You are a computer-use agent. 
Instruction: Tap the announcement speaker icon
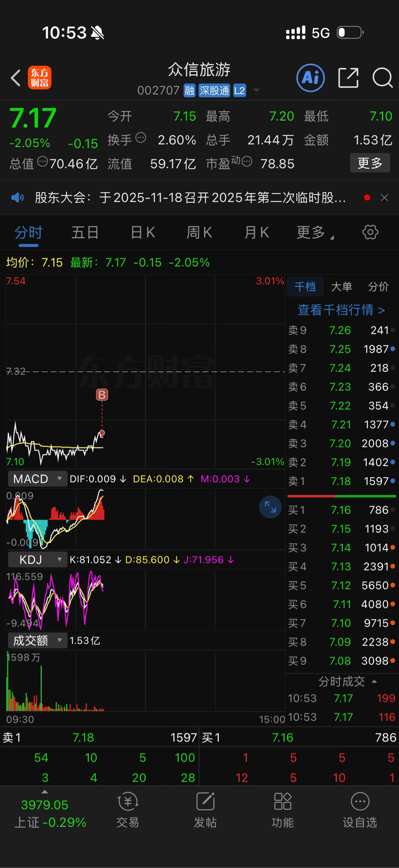18,198
